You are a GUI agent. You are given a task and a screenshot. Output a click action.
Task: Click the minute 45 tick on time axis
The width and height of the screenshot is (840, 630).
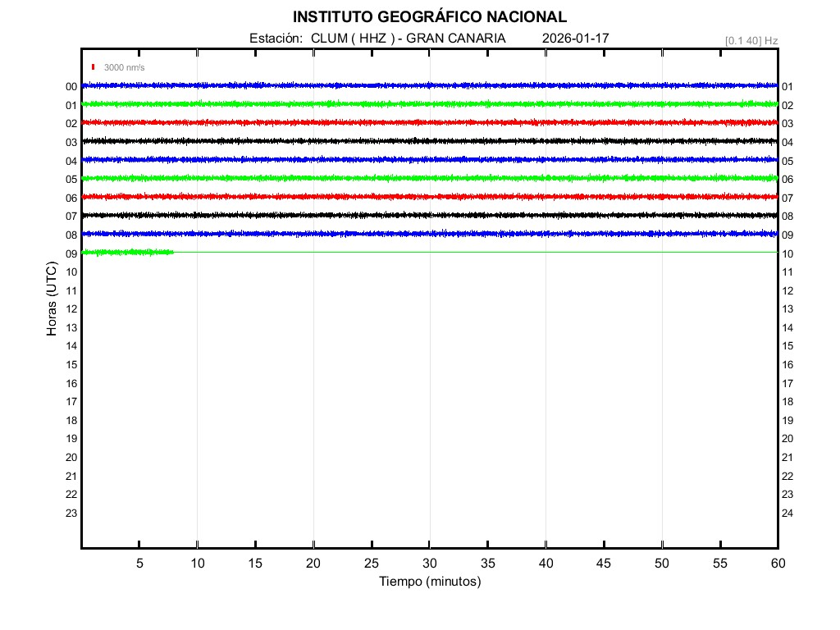tap(604, 564)
